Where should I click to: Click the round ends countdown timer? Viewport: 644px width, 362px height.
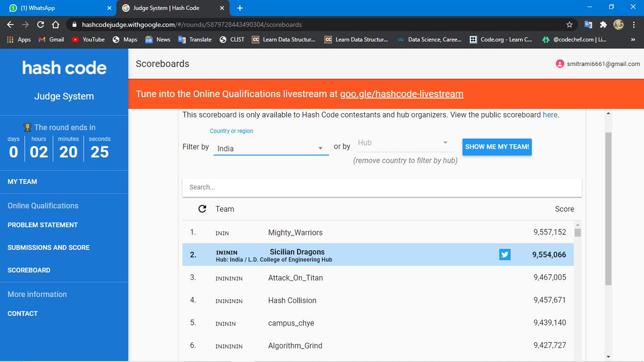pyautogui.click(x=59, y=148)
